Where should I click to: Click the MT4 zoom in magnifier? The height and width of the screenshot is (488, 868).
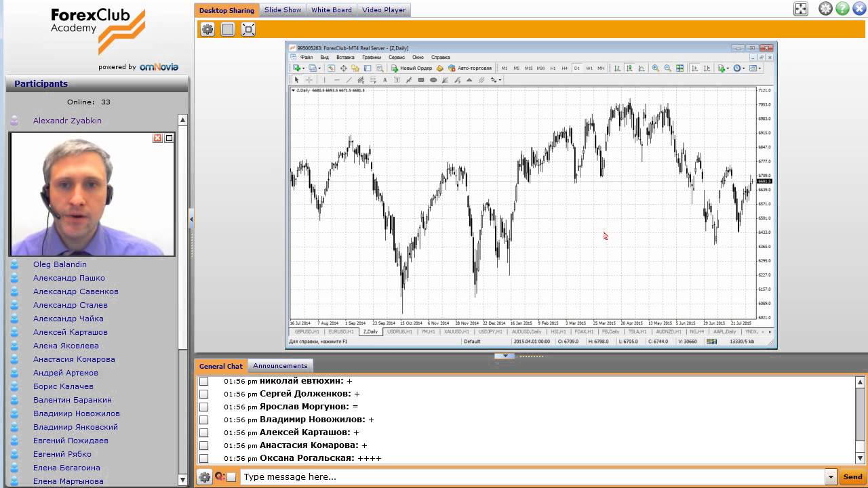(656, 68)
